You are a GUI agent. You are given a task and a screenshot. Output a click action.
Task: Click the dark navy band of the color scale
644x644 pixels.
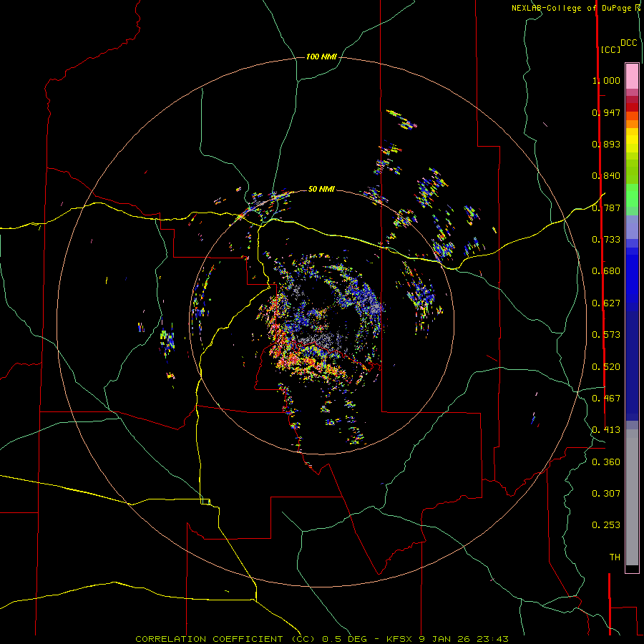pyautogui.click(x=632, y=366)
